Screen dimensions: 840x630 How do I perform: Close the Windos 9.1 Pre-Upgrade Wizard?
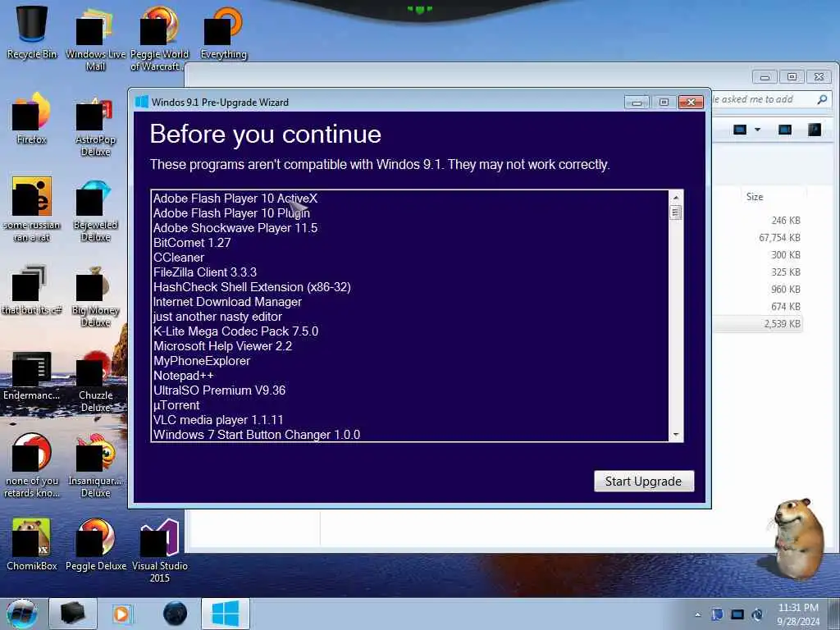pyautogui.click(x=691, y=102)
